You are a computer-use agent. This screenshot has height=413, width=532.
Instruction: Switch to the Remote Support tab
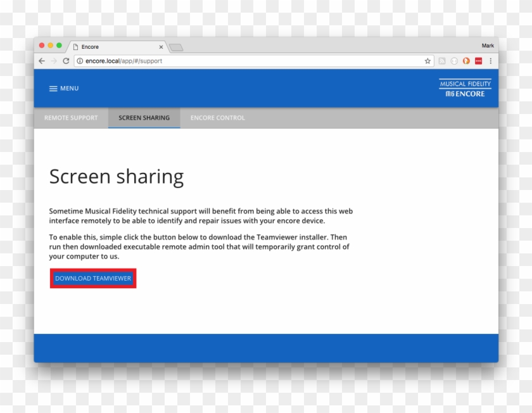[71, 118]
